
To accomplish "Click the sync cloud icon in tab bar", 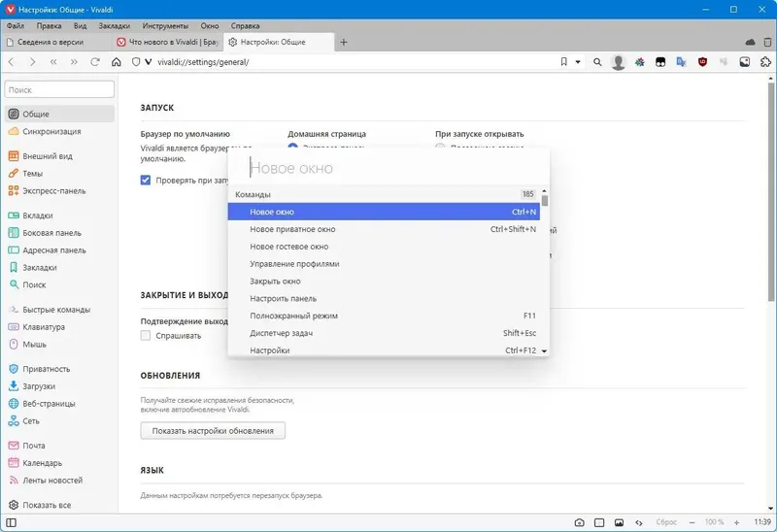I will [x=750, y=42].
